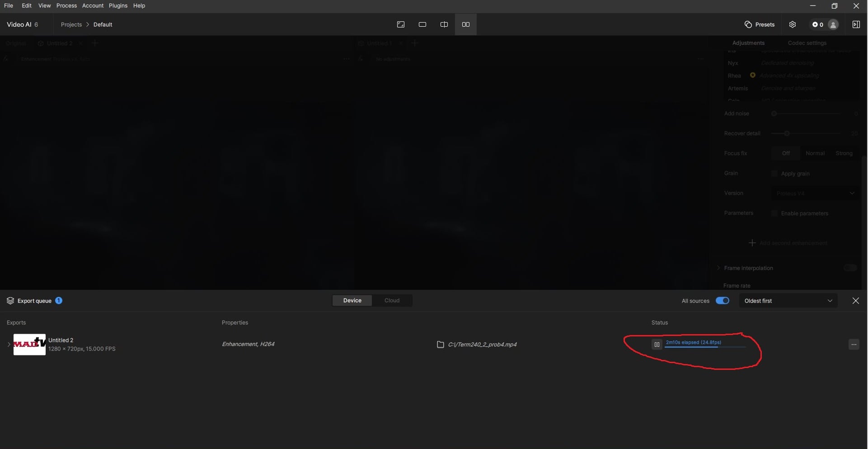The width and height of the screenshot is (868, 449).
Task: Pause the running export
Action: click(x=657, y=345)
